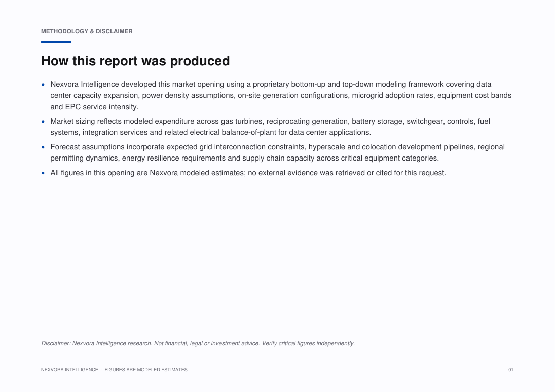555x392 pixels.
Task: Click the paragraph starting 'Nexvora Intelligence developed'
Action: (281, 96)
